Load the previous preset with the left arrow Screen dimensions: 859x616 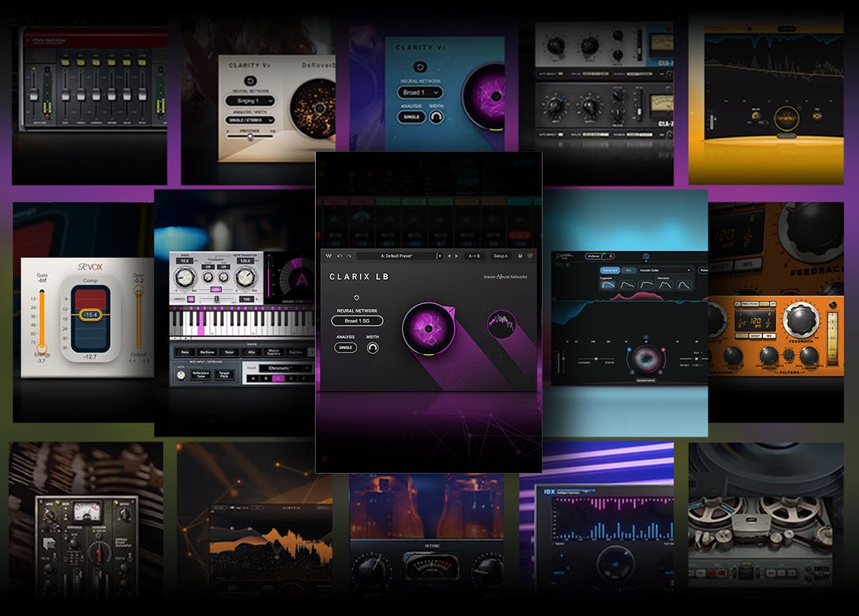449,255
